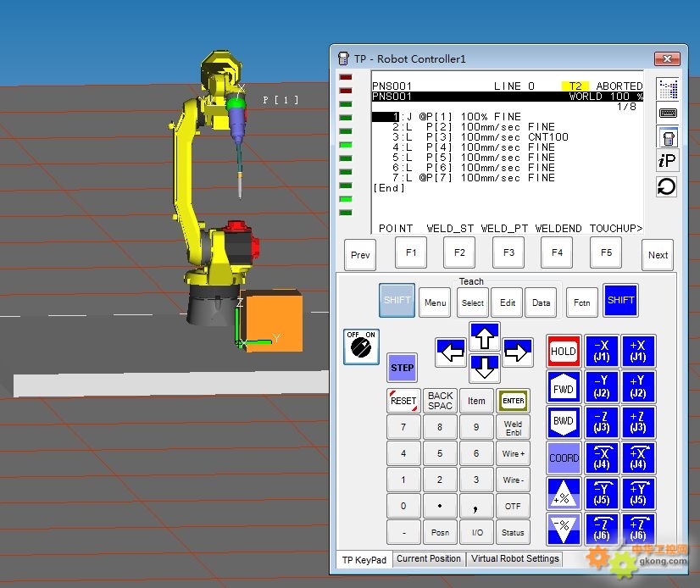Click the Prev key
This screenshot has height=588, width=700.
pos(360,255)
